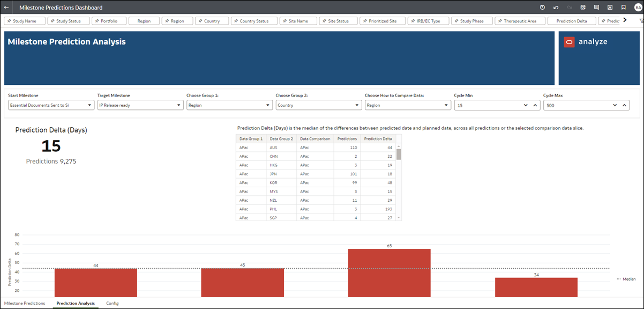Image resolution: width=644 pixels, height=309 pixels.
Task: Select the KOR cell in the table
Action: pyautogui.click(x=281, y=183)
